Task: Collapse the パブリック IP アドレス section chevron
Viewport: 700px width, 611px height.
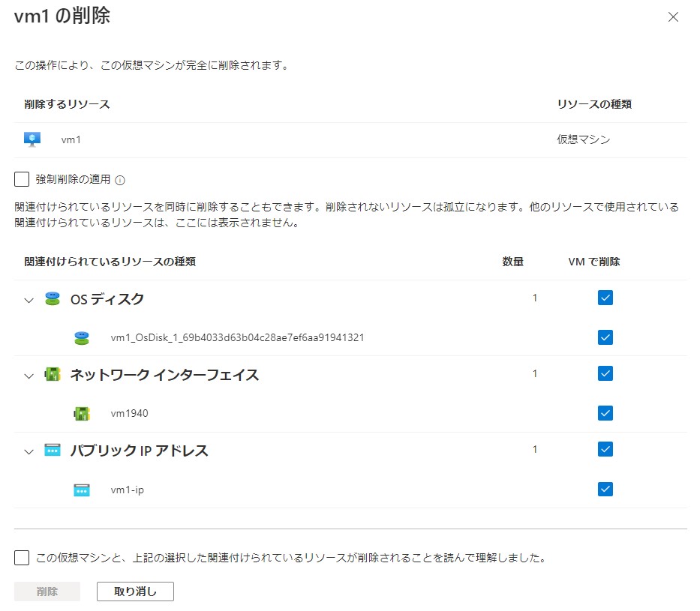Action: click(29, 451)
